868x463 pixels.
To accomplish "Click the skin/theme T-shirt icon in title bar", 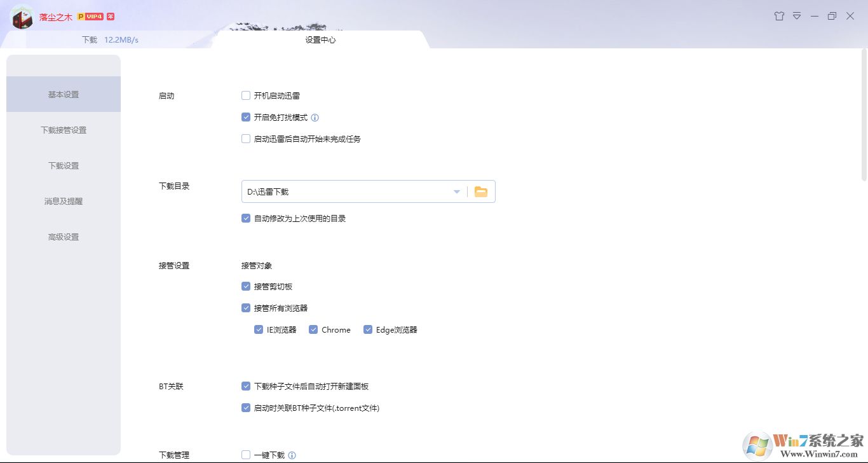I will pyautogui.click(x=779, y=16).
